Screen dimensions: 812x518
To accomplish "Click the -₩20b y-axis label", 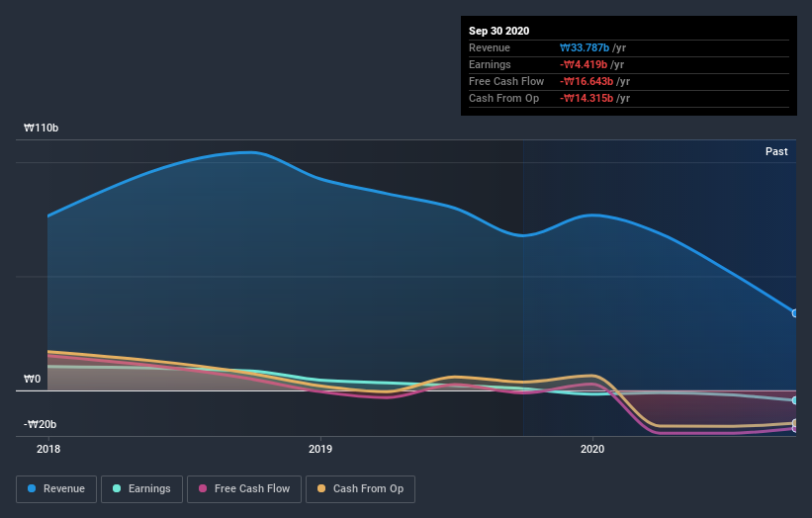I will tap(40, 424).
